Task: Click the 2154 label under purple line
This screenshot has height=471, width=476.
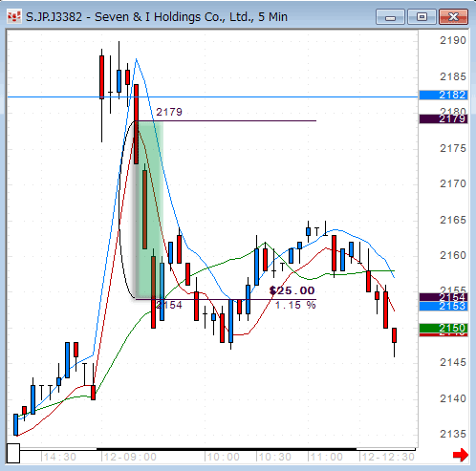Action: pos(169,305)
